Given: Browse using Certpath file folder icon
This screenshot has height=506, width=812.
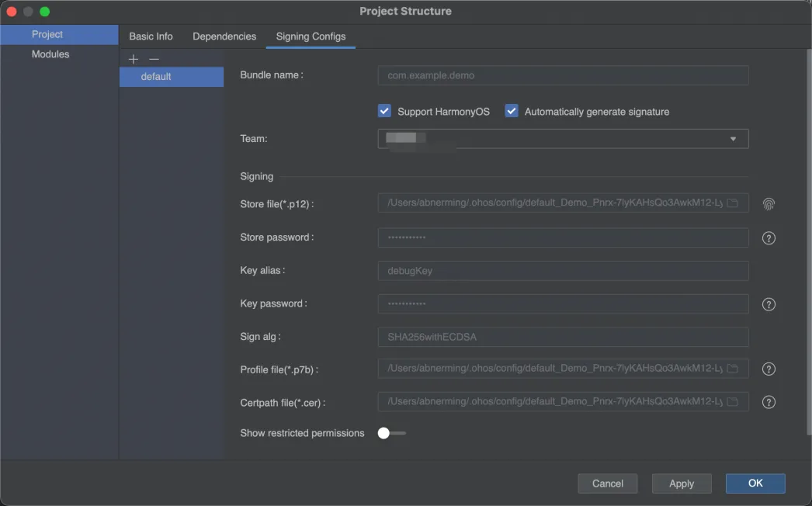Looking at the screenshot, I should click(732, 402).
